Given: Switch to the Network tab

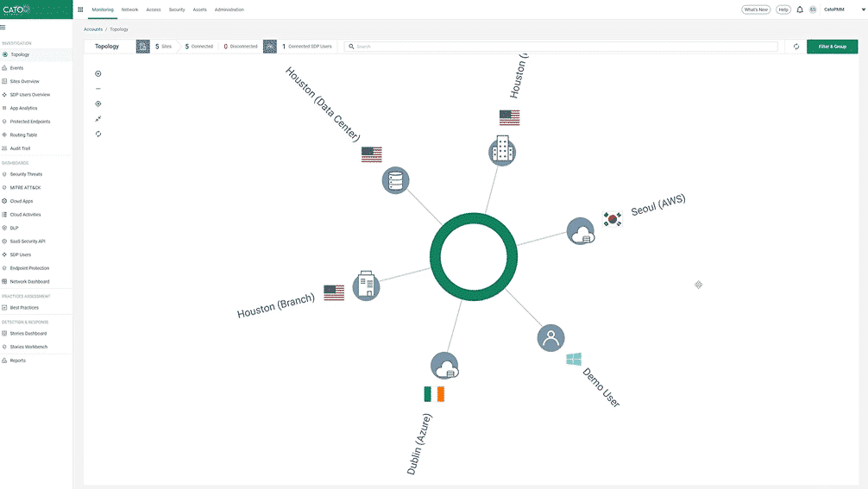Looking at the screenshot, I should (129, 9).
